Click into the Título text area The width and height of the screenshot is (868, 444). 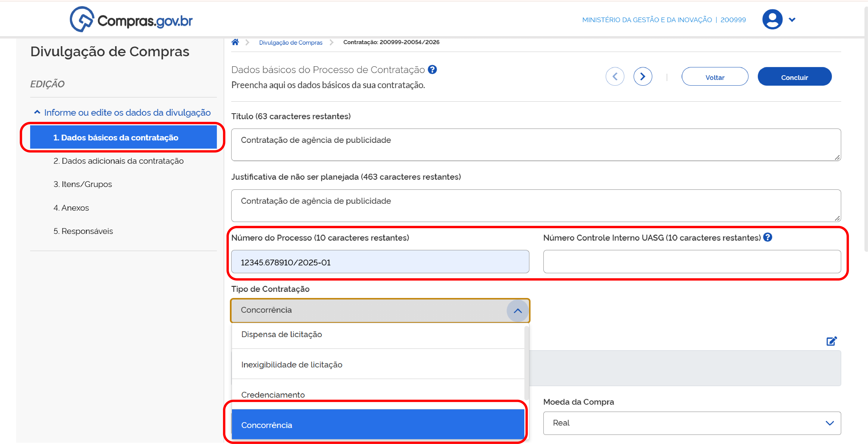coord(536,145)
